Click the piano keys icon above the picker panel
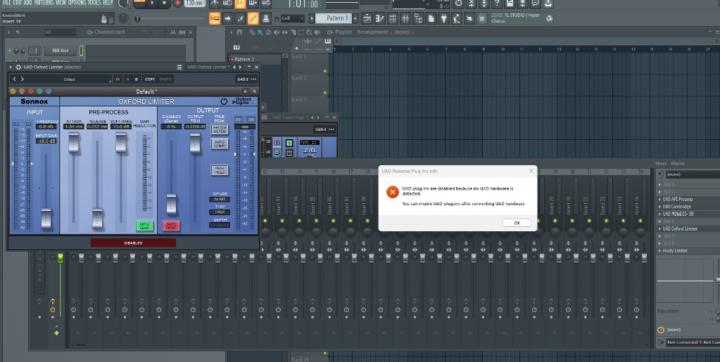The height and width of the screenshot is (362, 720). pos(236,47)
